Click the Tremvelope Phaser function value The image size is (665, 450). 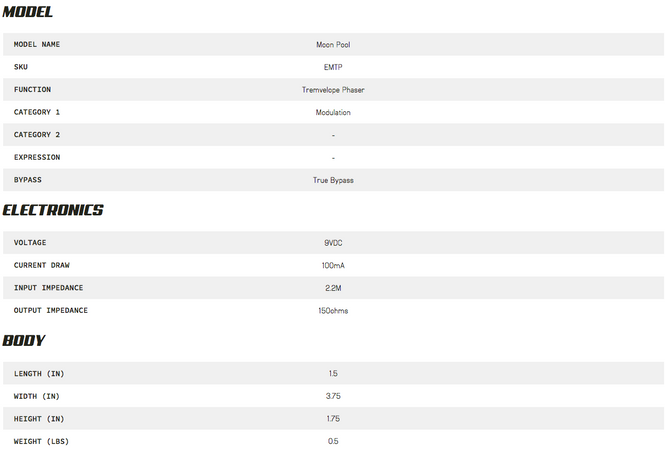coord(333,90)
